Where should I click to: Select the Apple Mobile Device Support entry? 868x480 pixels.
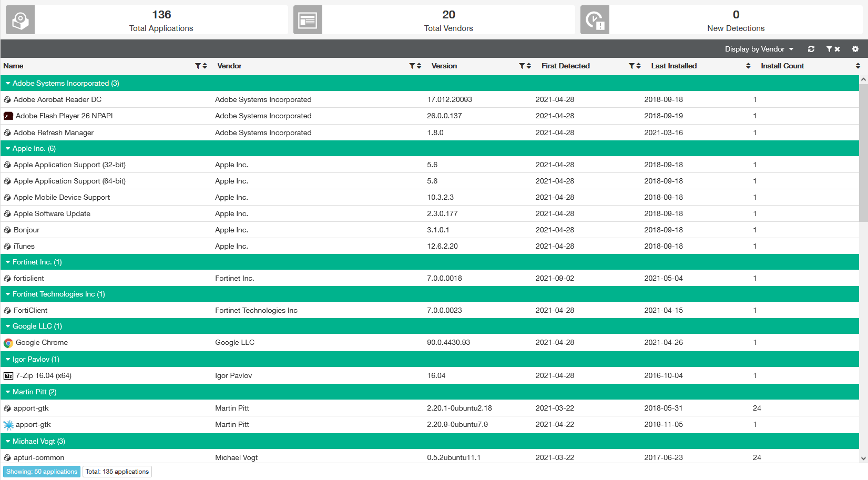pos(62,197)
